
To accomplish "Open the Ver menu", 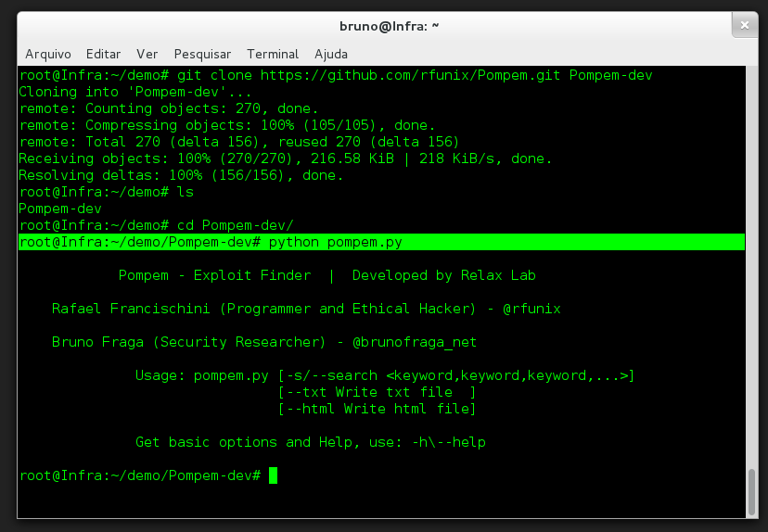I will pyautogui.click(x=147, y=54).
